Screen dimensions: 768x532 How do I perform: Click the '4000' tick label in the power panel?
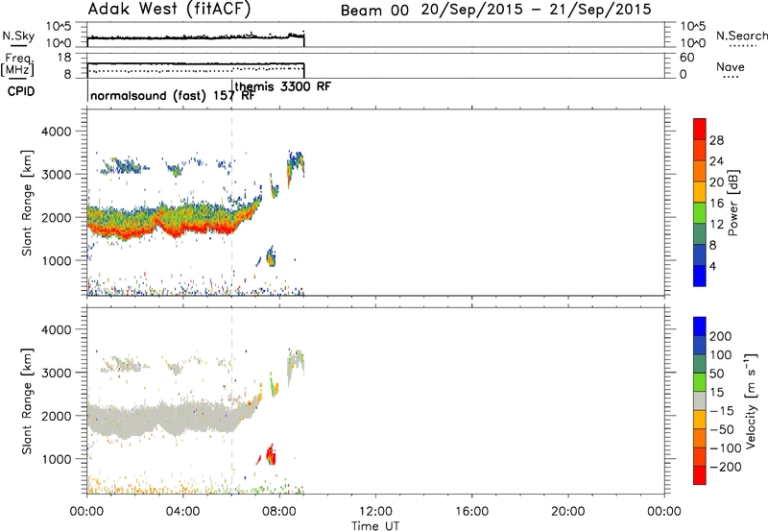click(x=56, y=132)
